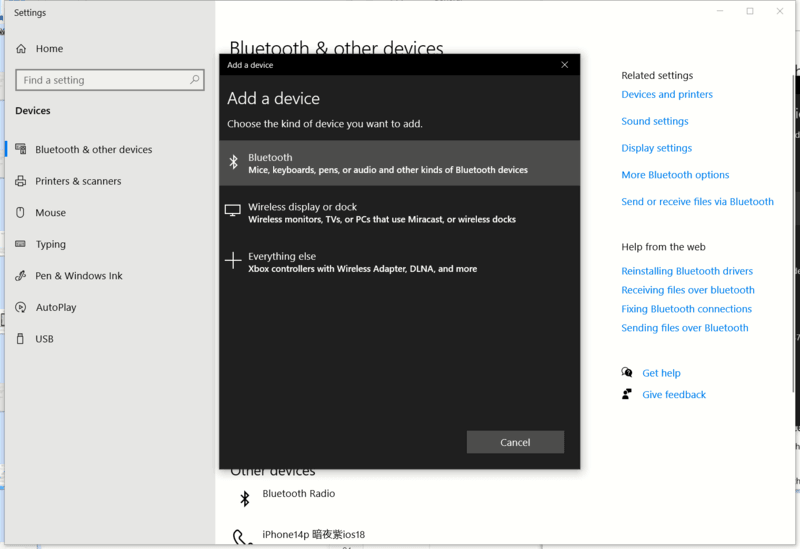Select Bluetooth & other devices tab
800x549 pixels.
point(93,150)
